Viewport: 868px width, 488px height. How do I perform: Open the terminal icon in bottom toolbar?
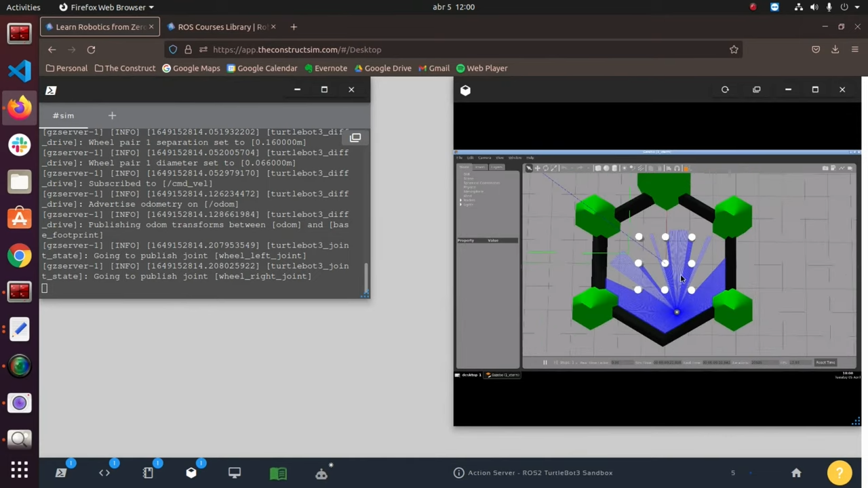[61, 473]
